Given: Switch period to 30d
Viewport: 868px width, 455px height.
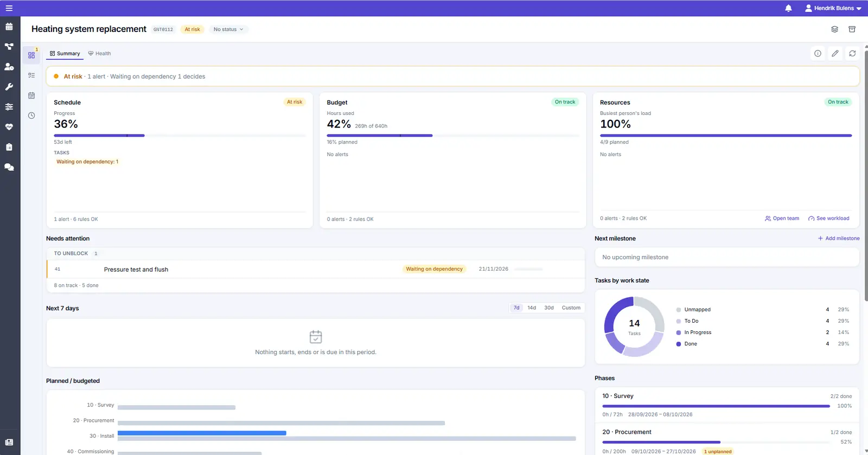Looking at the screenshot, I should click(549, 307).
